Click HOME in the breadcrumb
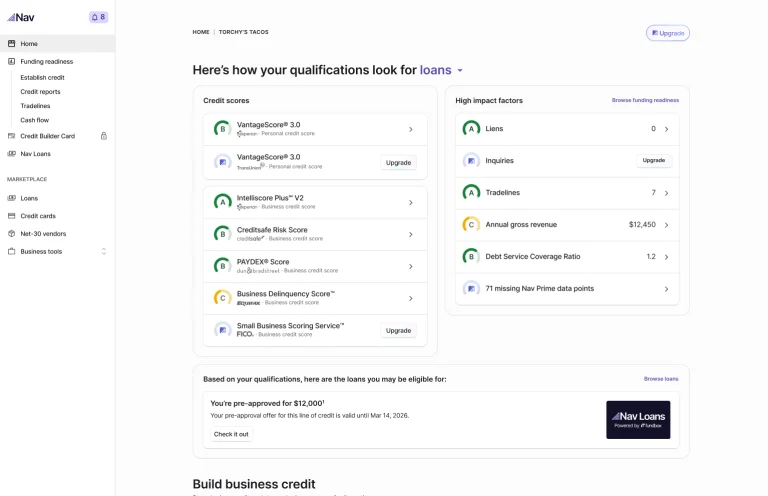 tap(201, 32)
